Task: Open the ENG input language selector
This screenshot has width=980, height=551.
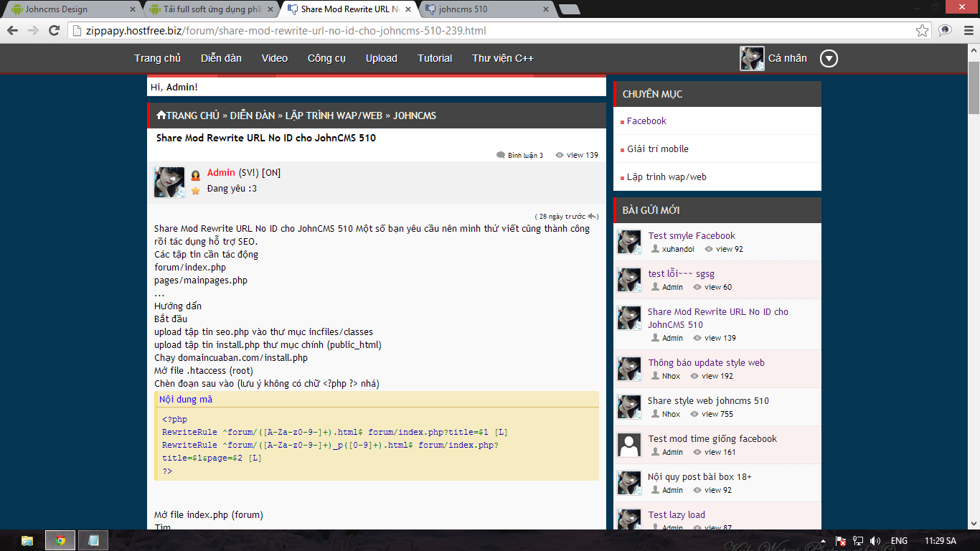Action: (899, 541)
